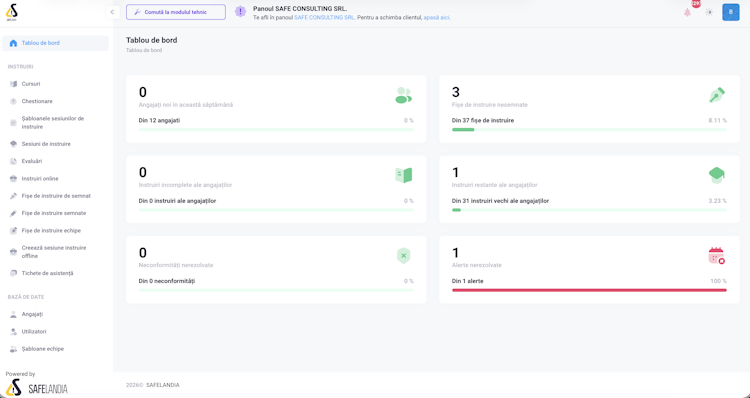750x398 pixels.
Task: Open the blue user avatar menu
Action: (x=730, y=12)
